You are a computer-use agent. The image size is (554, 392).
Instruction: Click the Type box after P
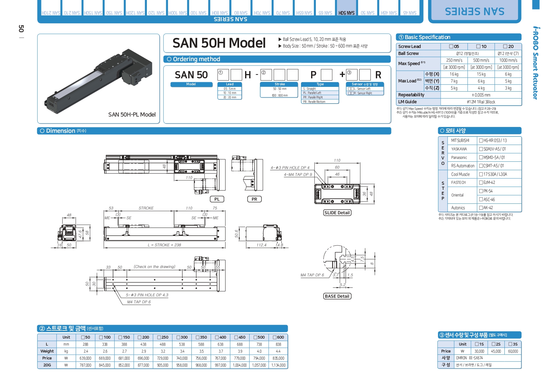[327, 75]
